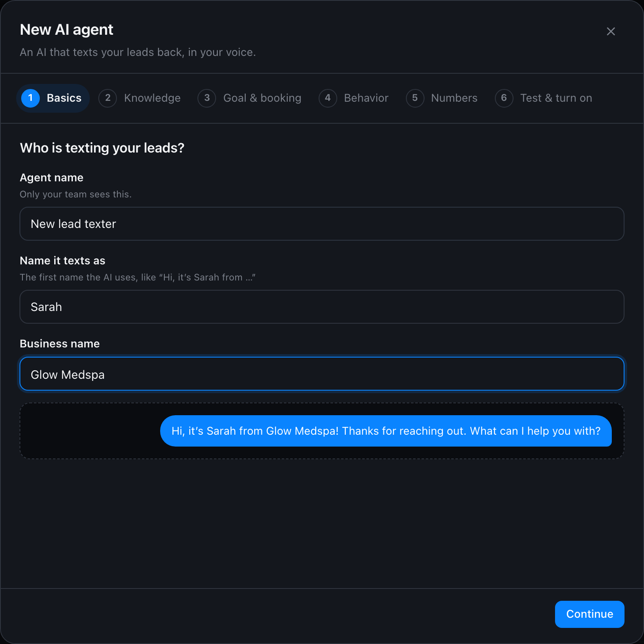Click the step 2 number circle
The height and width of the screenshot is (644, 644).
pos(108,98)
